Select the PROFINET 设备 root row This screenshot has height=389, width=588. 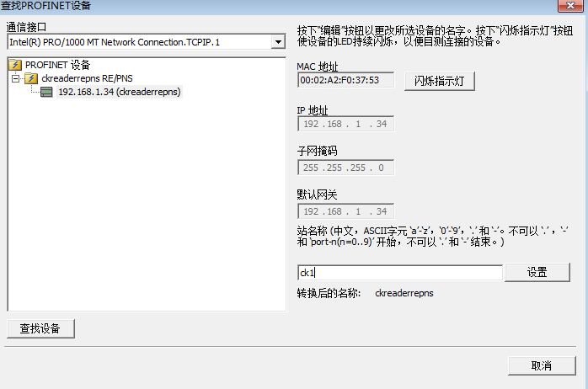(x=58, y=65)
